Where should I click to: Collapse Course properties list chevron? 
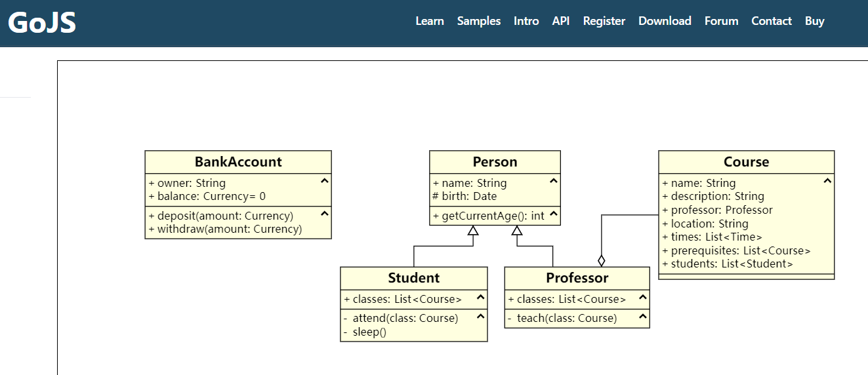[827, 181]
